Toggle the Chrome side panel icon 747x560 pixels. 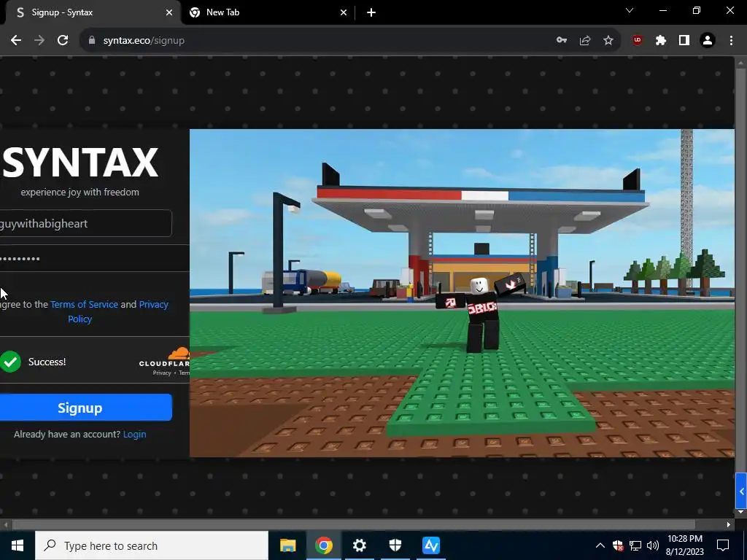[x=684, y=41]
